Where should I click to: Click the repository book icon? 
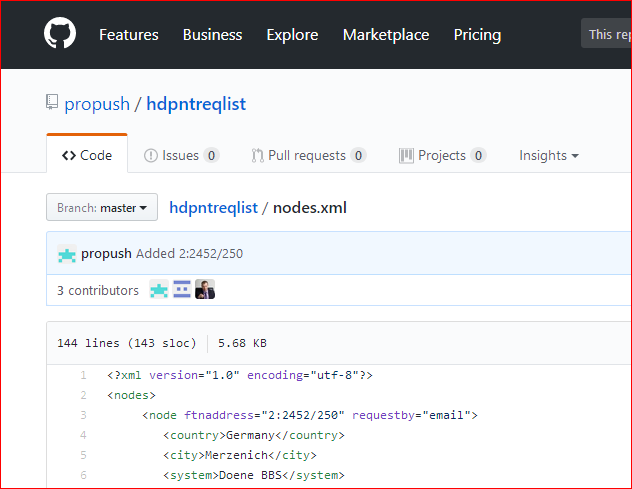coord(52,102)
